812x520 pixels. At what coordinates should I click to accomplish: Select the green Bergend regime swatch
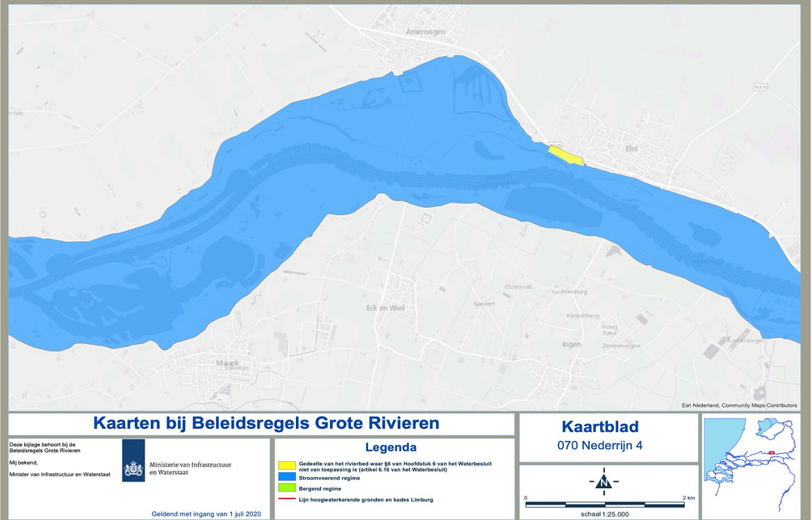pyautogui.click(x=285, y=489)
